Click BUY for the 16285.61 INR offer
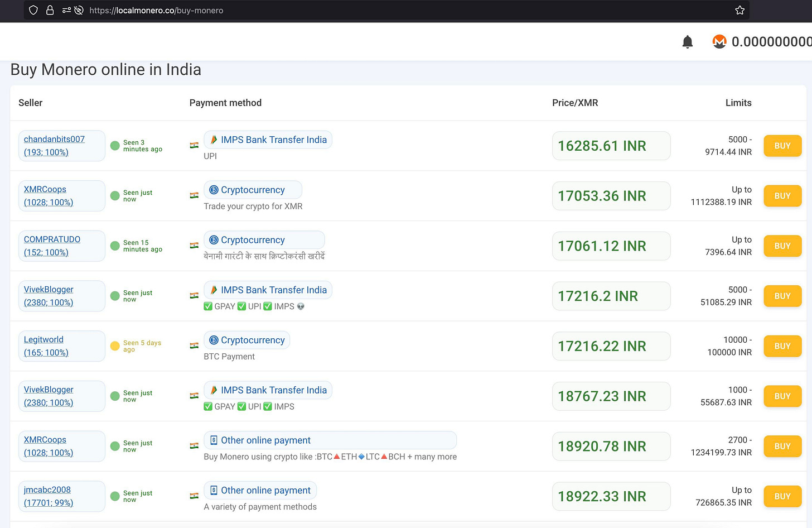 782,146
